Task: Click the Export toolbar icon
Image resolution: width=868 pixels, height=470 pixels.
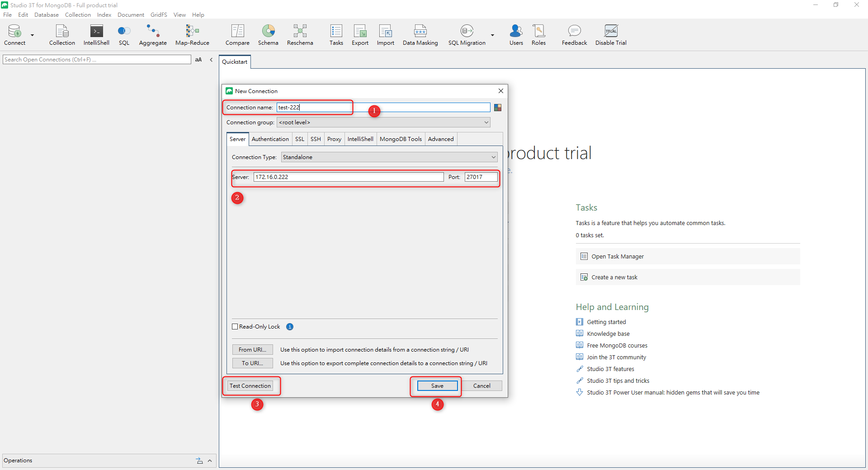Action: (x=360, y=35)
